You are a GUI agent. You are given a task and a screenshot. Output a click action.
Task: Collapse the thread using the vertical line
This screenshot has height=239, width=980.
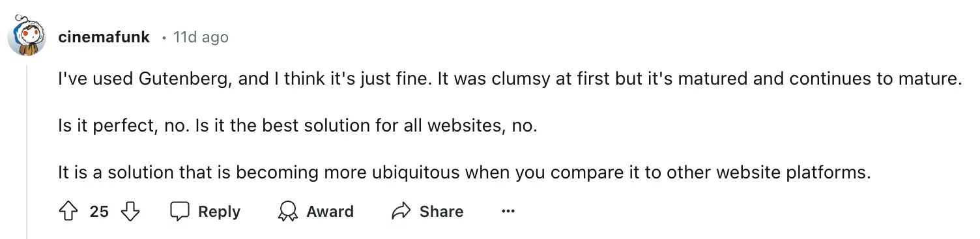[27, 151]
